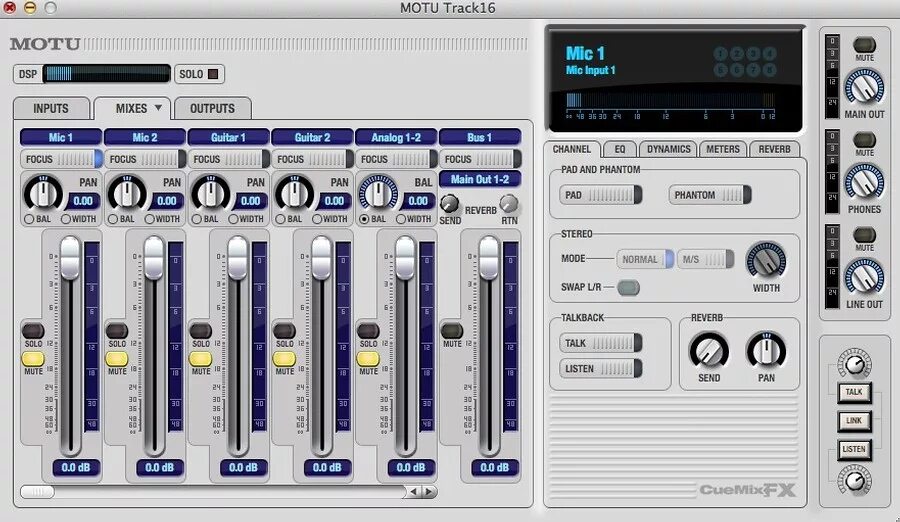
Task: Click the Main Out volume knob
Action: [864, 87]
